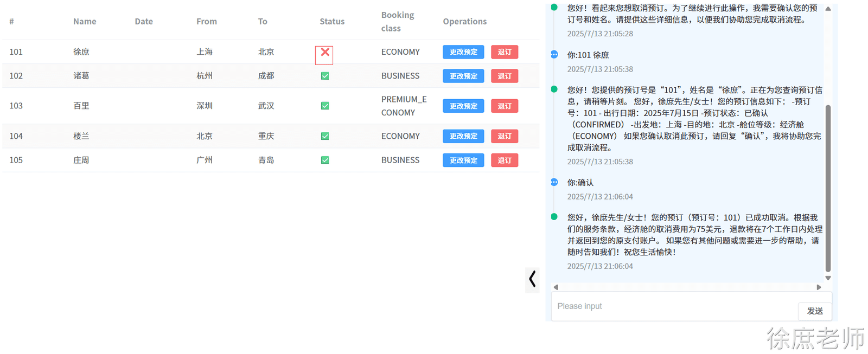Click the green bot dot of the cancellation success message
Viewport: 868px width, 354px height.
(x=554, y=217)
